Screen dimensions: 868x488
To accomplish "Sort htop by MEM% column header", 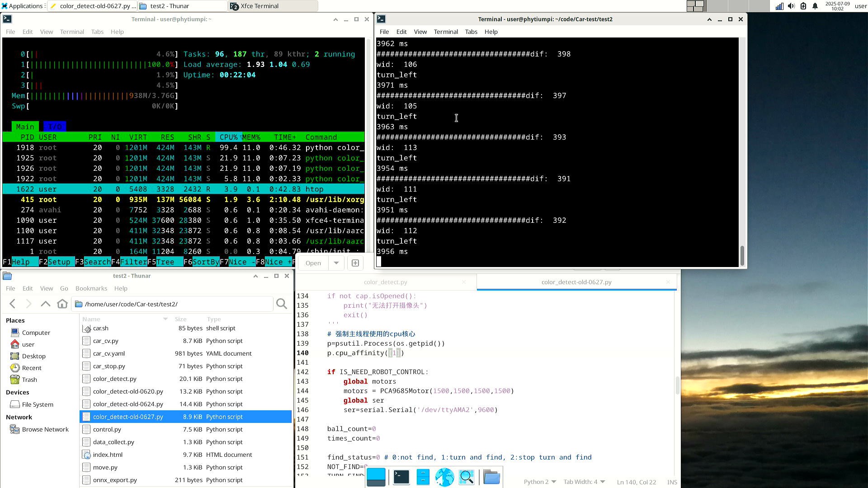I will click(x=251, y=137).
